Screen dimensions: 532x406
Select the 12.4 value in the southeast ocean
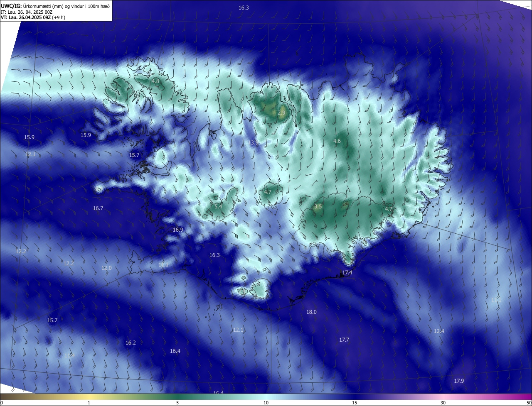point(439,331)
